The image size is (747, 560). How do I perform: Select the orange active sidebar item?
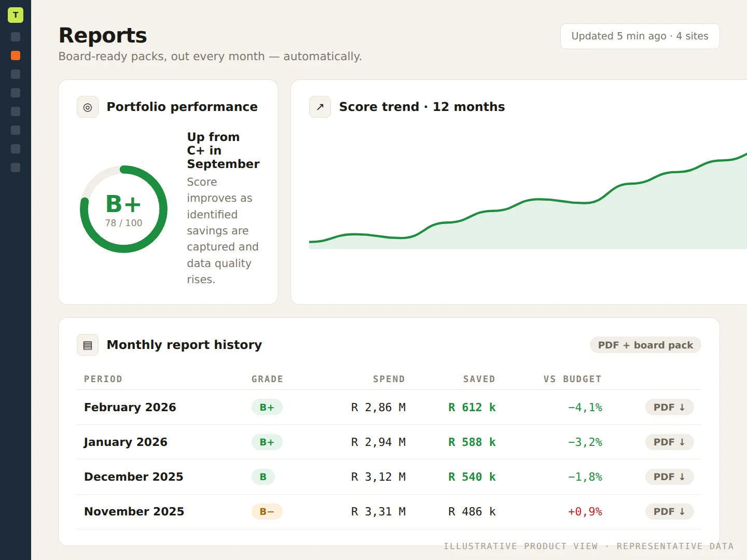16,55
